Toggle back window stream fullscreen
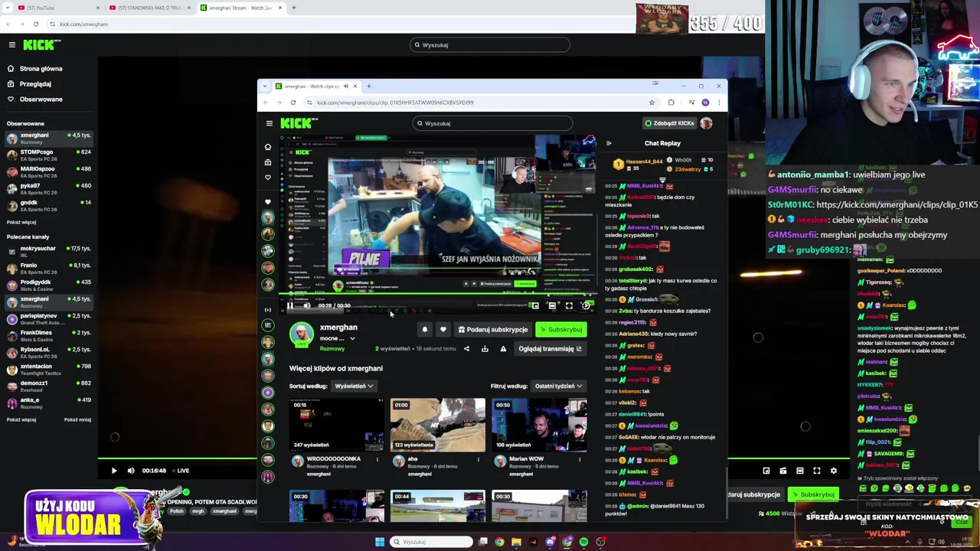This screenshot has width=980, height=551. (817, 471)
